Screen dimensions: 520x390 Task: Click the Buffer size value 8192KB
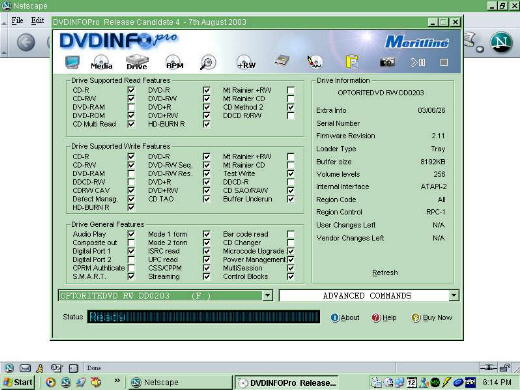[433, 162]
